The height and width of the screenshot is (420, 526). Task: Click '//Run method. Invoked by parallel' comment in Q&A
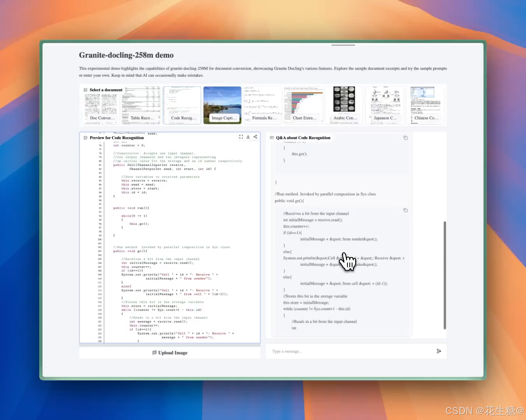click(325, 194)
